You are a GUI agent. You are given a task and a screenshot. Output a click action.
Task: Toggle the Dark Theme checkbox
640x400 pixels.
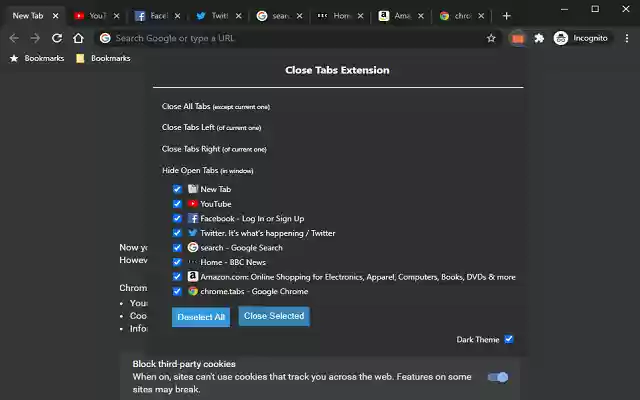coord(509,340)
